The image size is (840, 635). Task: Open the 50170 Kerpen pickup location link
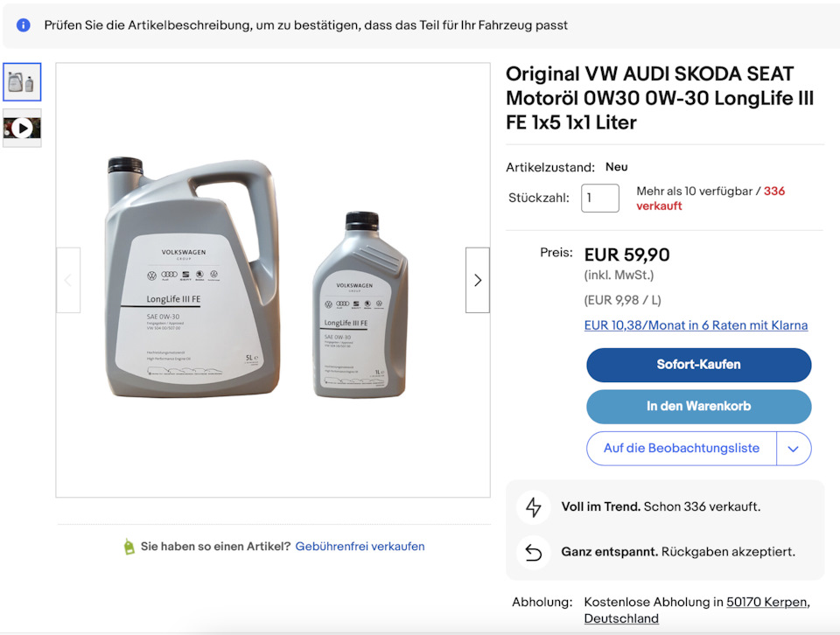766,602
